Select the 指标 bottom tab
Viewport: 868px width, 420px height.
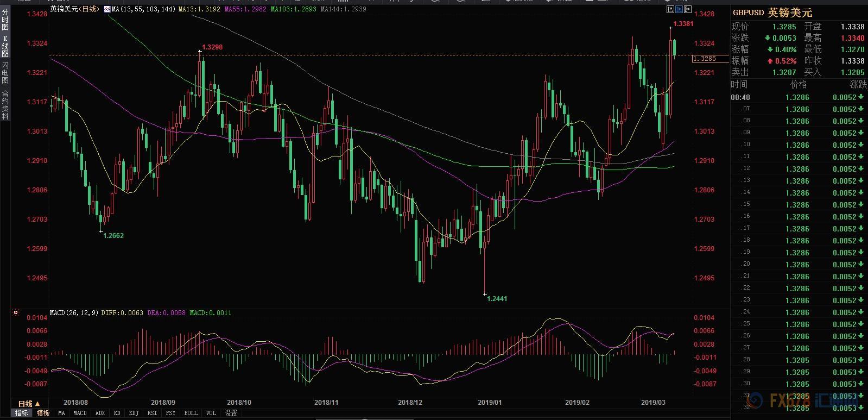21,413
